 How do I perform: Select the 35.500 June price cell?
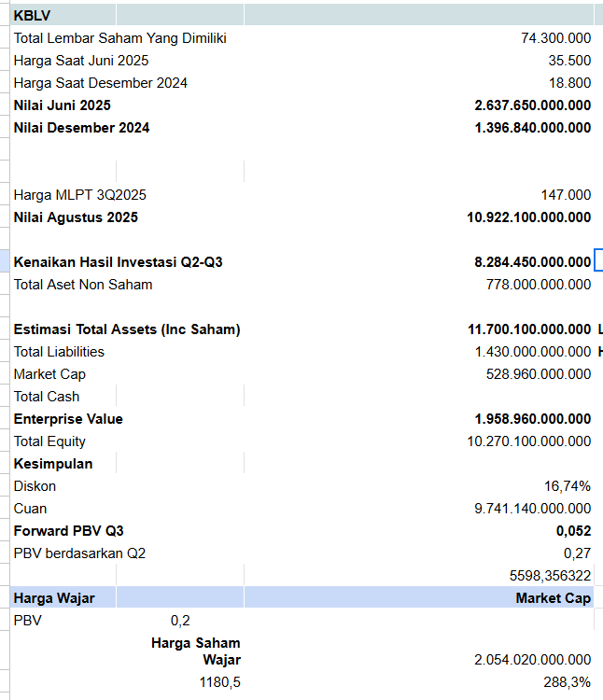569,61
